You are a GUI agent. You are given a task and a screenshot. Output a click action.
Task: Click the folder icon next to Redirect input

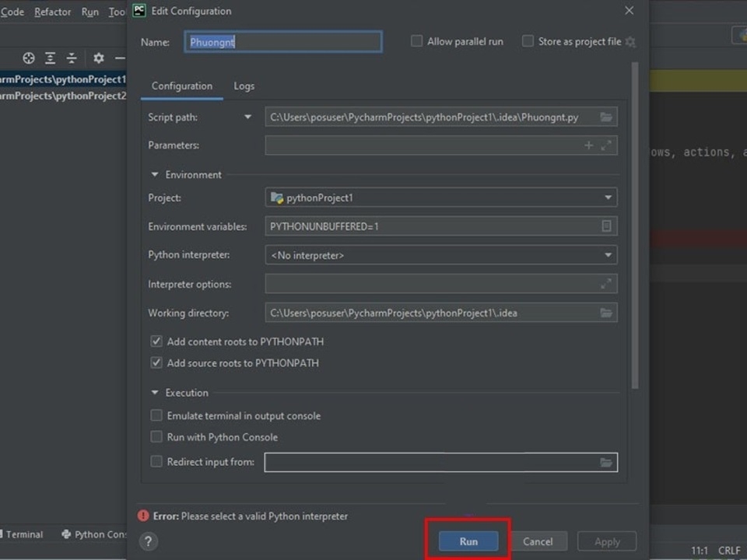click(607, 460)
